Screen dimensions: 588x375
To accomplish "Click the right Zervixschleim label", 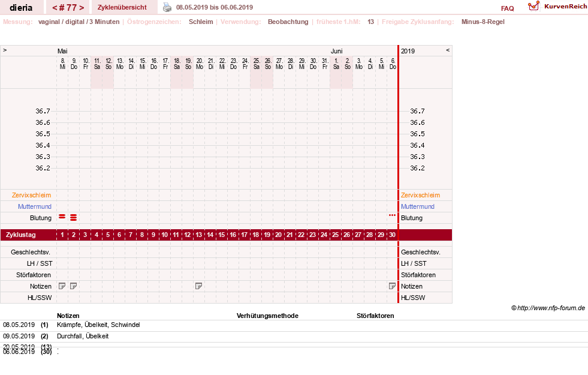I will 420,195.
